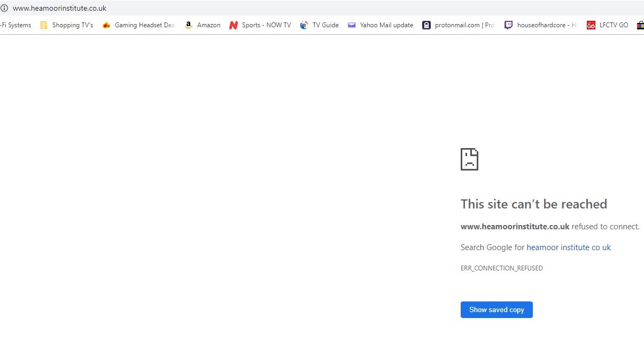Click the bold www.heamoorinstitute.co.uk text in error message
Viewport: 644px width, 341px height.
(515, 227)
